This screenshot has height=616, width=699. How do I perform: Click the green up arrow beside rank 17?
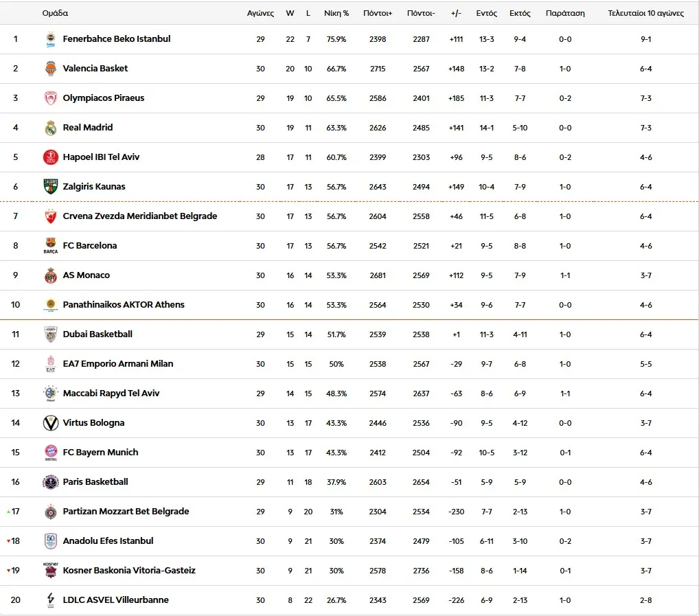(x=8, y=512)
